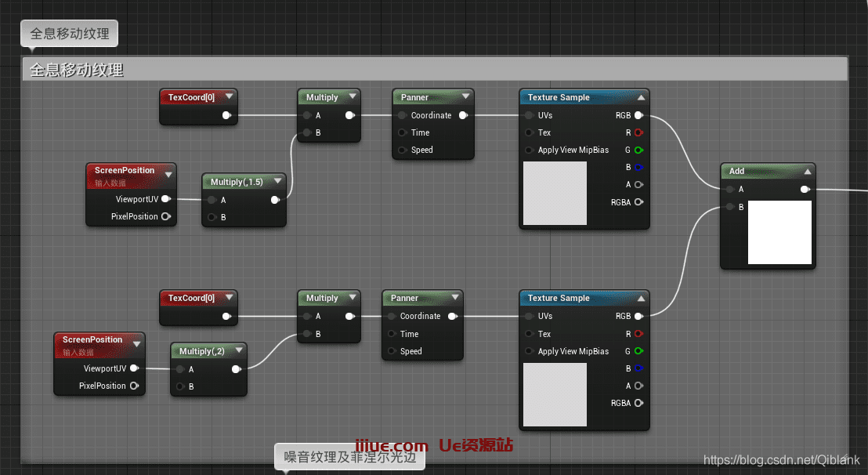Click RGBA output pin on lower Texture Sample
The height and width of the screenshot is (475, 868).
point(638,403)
